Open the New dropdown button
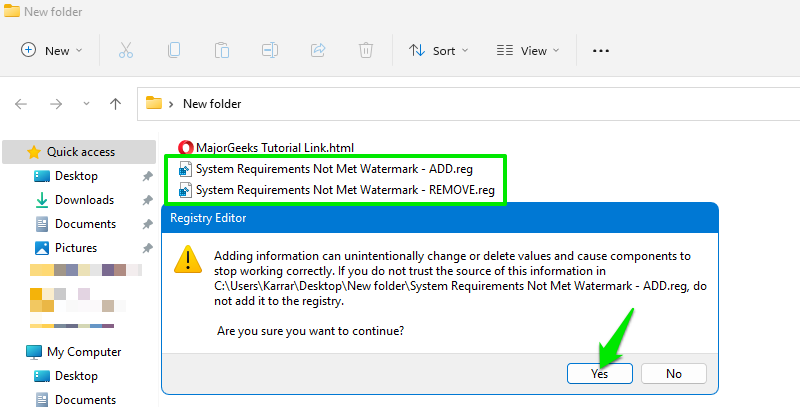 [51, 50]
